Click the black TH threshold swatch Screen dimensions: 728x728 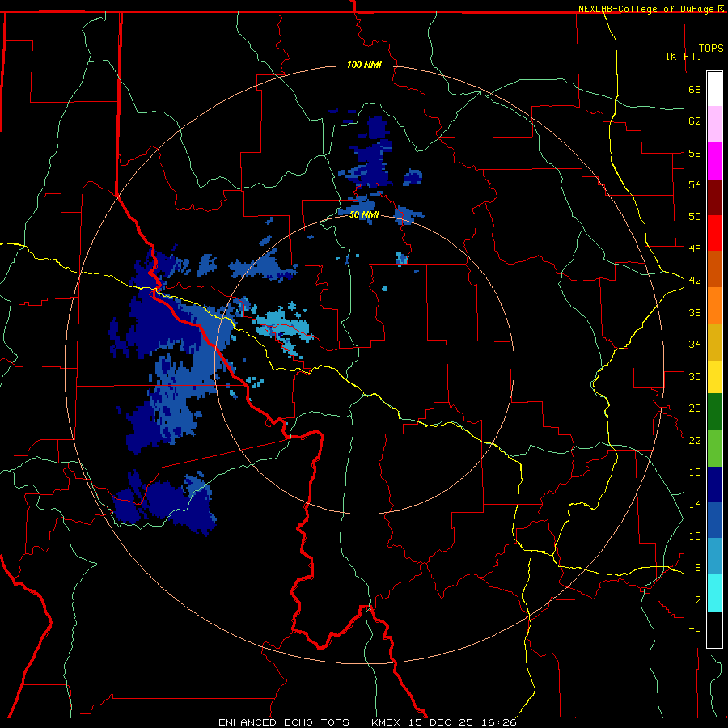click(714, 629)
